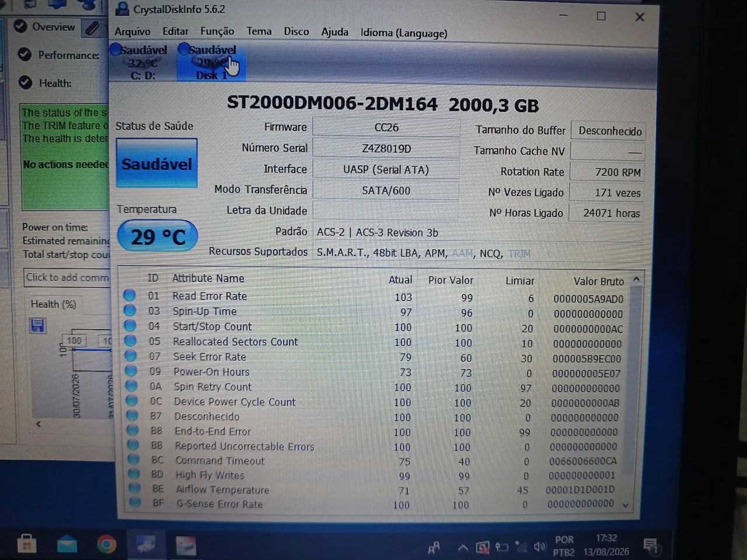Viewport: 747px width, 560px height.
Task: Click the pencil icon beside Overview tab
Action: tap(92, 27)
